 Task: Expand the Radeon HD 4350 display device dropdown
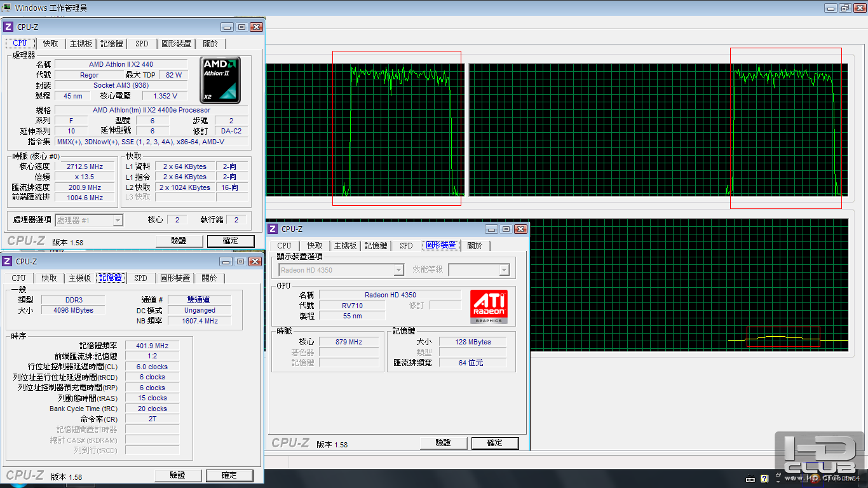click(x=341, y=270)
